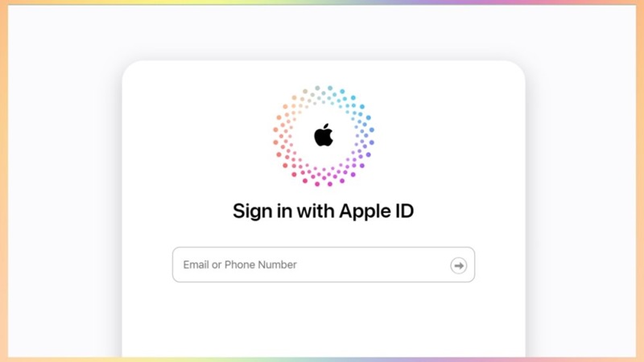Screen dimensions: 644x362
Task: Click the gradient border along bottom edge
Action: (322, 360)
